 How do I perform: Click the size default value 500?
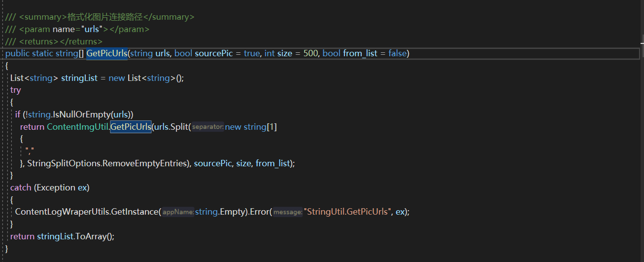[310, 53]
